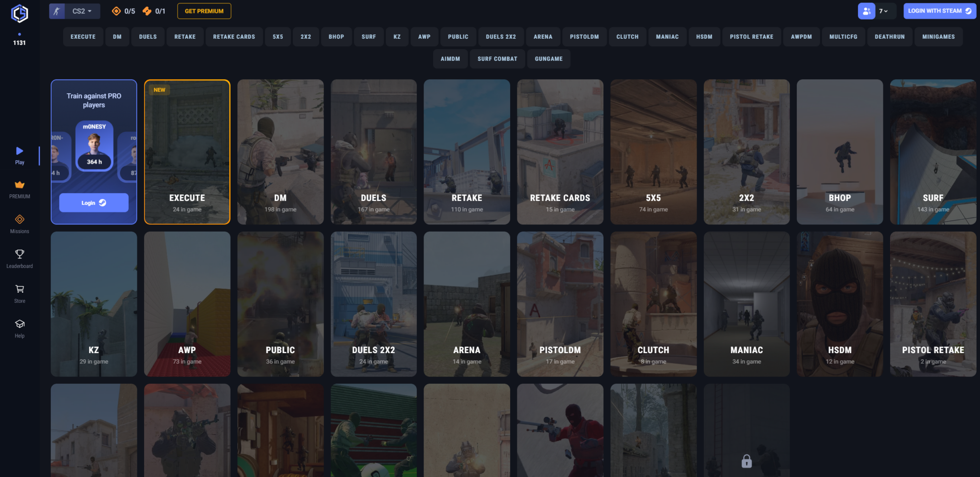Open the EXECUTE game mode card
The width and height of the screenshot is (980, 477).
[x=187, y=152]
